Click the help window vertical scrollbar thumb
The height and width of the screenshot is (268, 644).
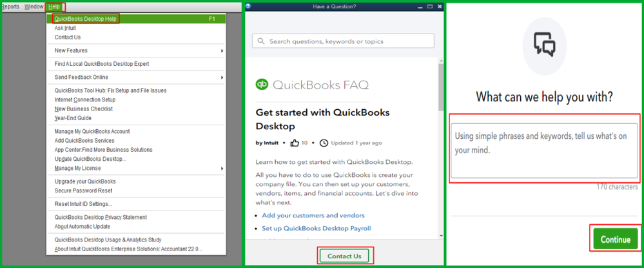tap(441, 87)
